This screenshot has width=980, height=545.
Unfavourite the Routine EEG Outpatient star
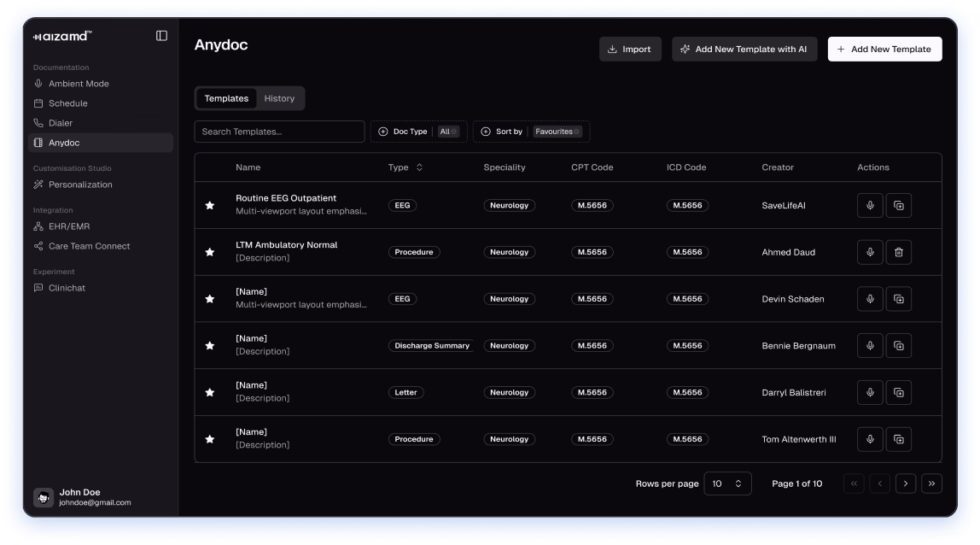(x=210, y=205)
